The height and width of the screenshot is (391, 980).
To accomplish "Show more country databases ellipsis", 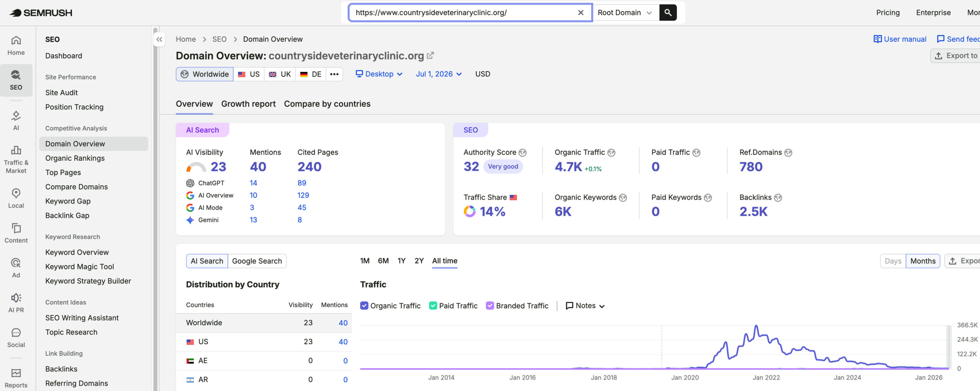I will point(334,74).
